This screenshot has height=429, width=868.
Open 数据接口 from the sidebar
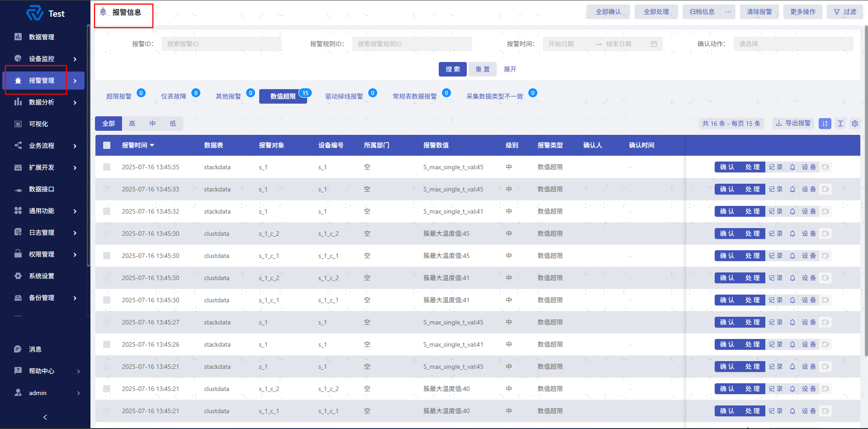[42, 189]
